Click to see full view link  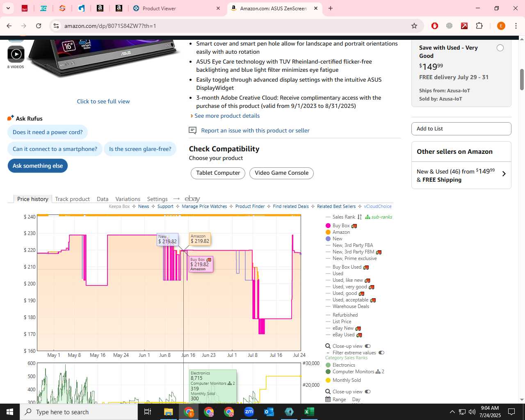(x=103, y=101)
